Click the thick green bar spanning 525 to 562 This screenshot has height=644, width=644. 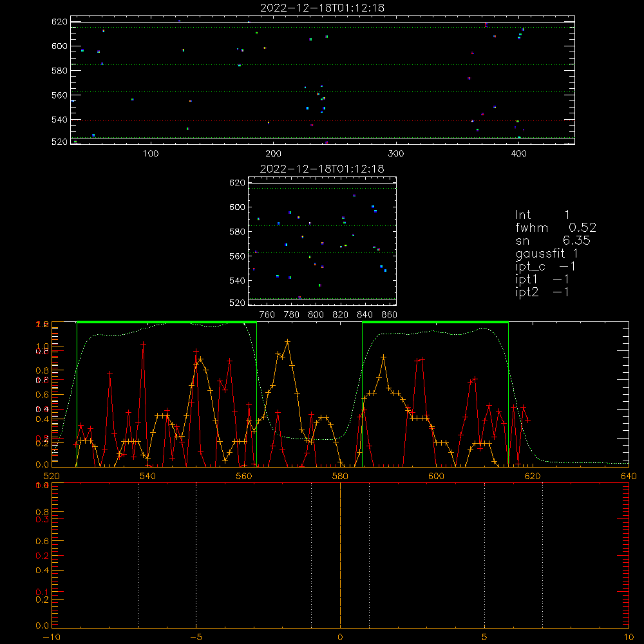click(x=167, y=322)
